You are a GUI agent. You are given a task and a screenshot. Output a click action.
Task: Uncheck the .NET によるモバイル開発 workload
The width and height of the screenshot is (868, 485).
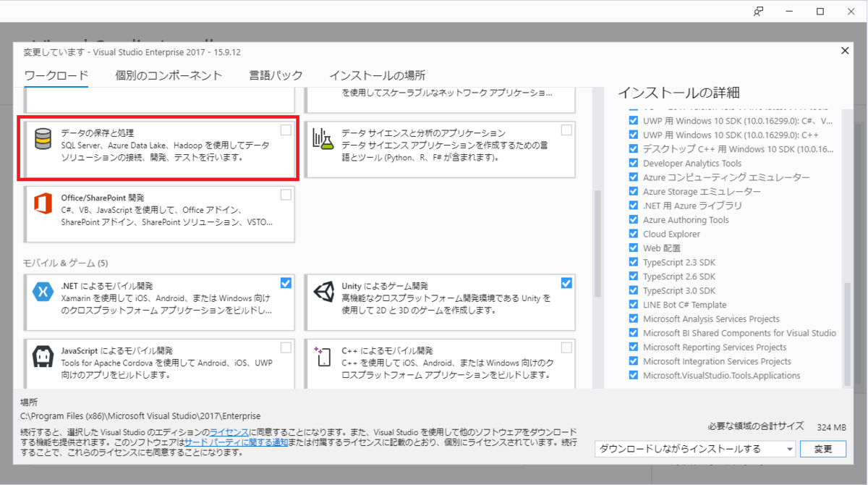(x=286, y=282)
